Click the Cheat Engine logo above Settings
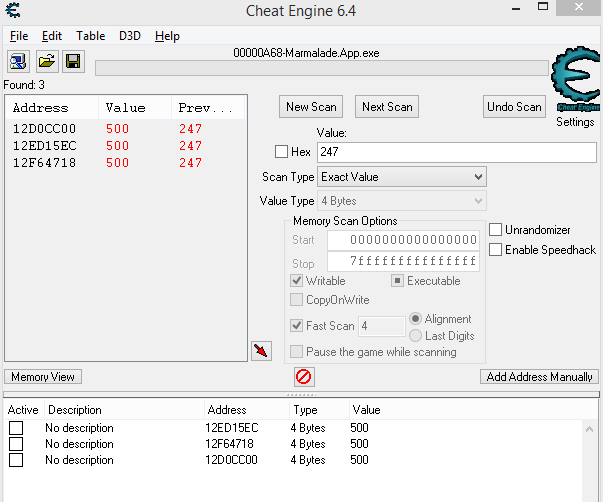Screen dimensions: 603x502 (575, 78)
